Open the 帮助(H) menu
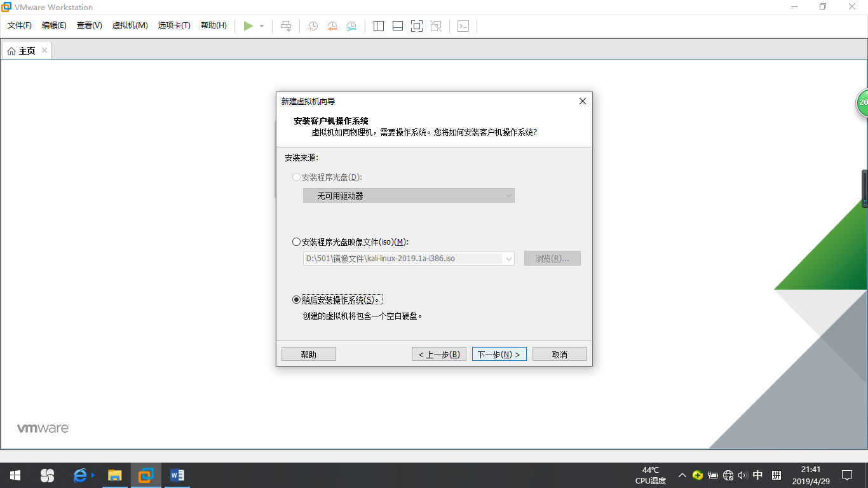The width and height of the screenshot is (868, 488). coord(214,25)
